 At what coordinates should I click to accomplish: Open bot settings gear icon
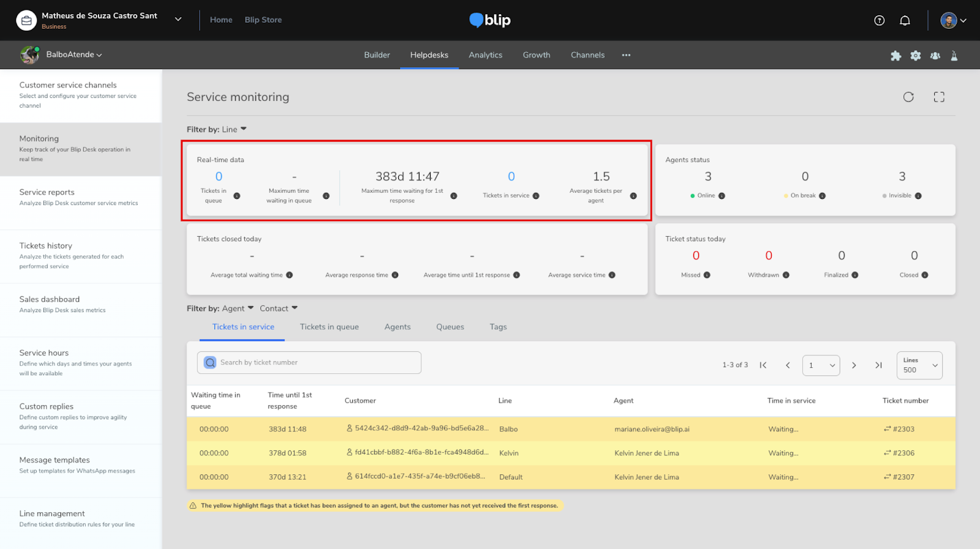(x=916, y=56)
